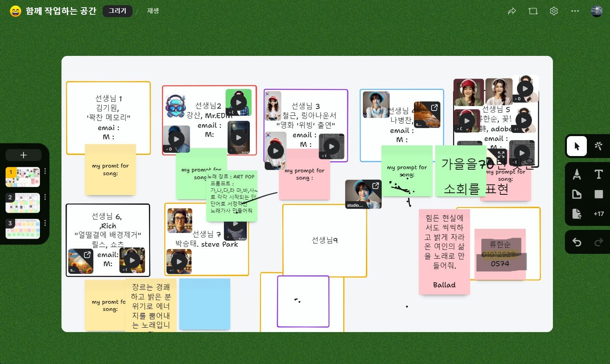Undo the last action
The width and height of the screenshot is (610, 364).
pos(576,242)
